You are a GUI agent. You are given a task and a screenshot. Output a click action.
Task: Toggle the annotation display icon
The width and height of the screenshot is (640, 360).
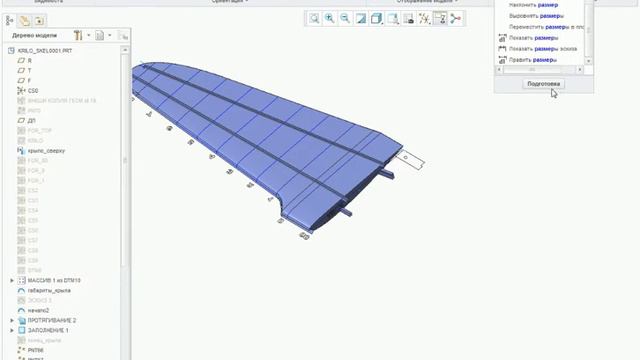(440, 18)
